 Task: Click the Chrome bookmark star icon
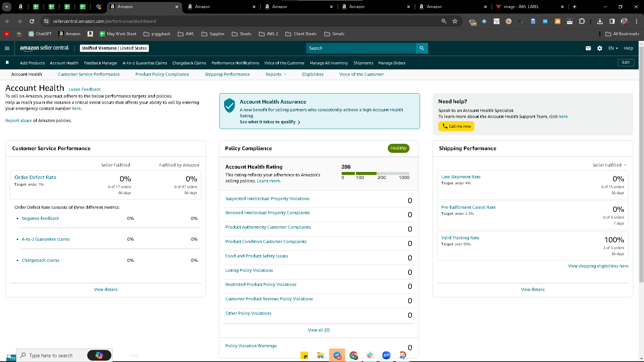point(455,21)
